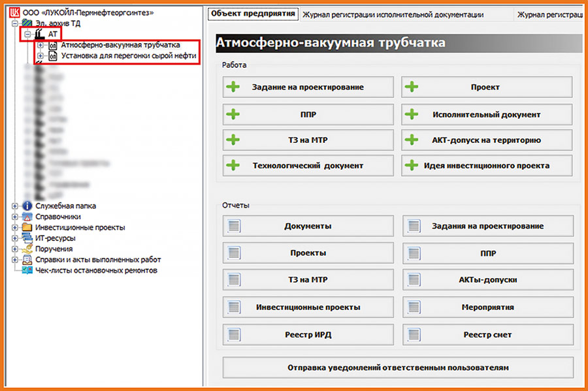Switch to Объект предприятия tab
The image size is (588, 391).
[252, 14]
